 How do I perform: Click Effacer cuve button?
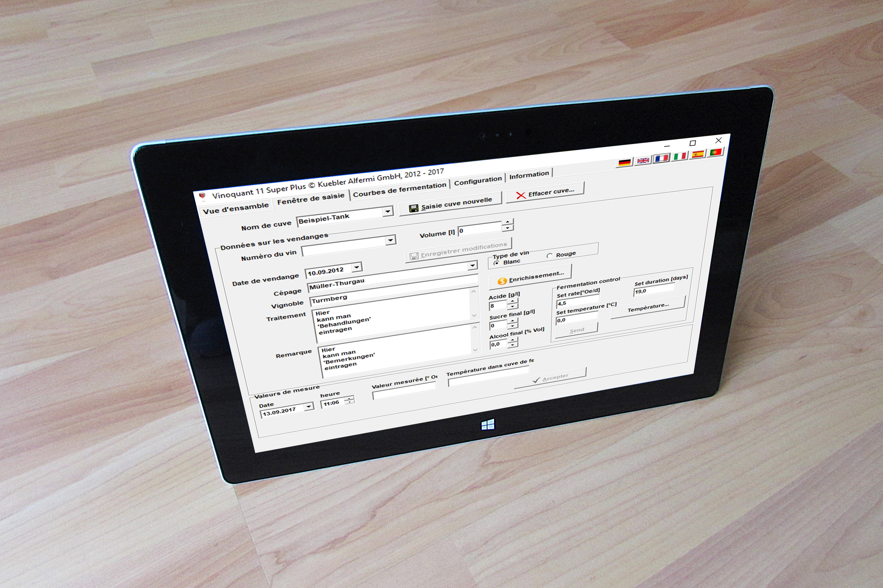545,193
